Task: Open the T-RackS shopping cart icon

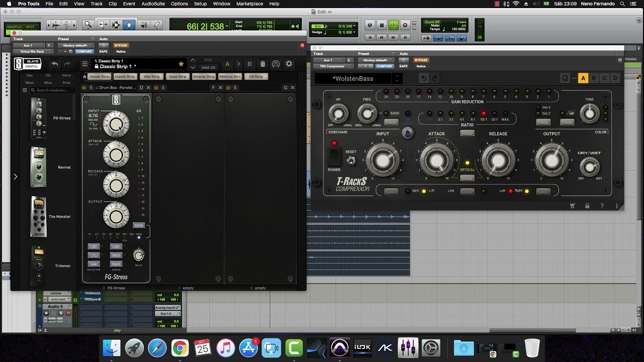Action: [572, 206]
